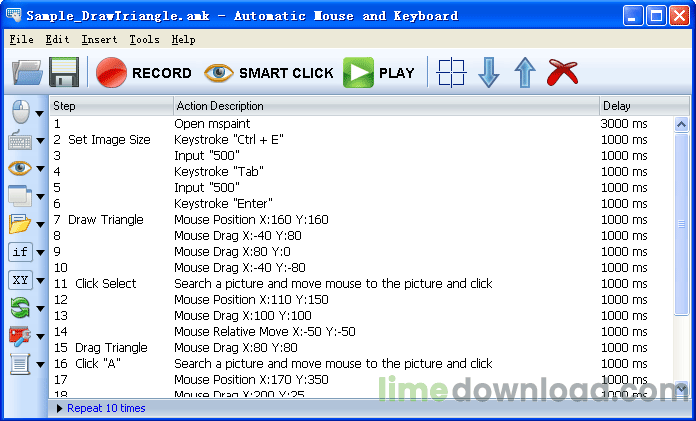The image size is (696, 421).
Task: Click the scrollbar up arrow
Action: [x=681, y=124]
